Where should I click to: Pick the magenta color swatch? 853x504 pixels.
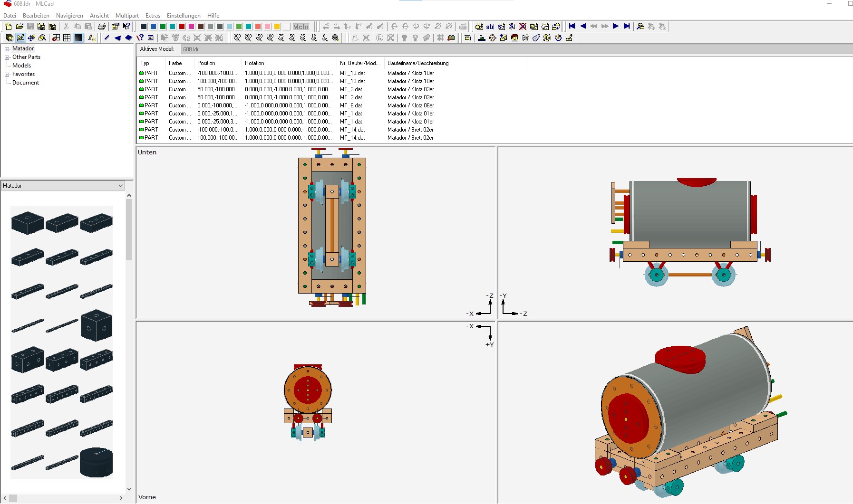(x=191, y=27)
